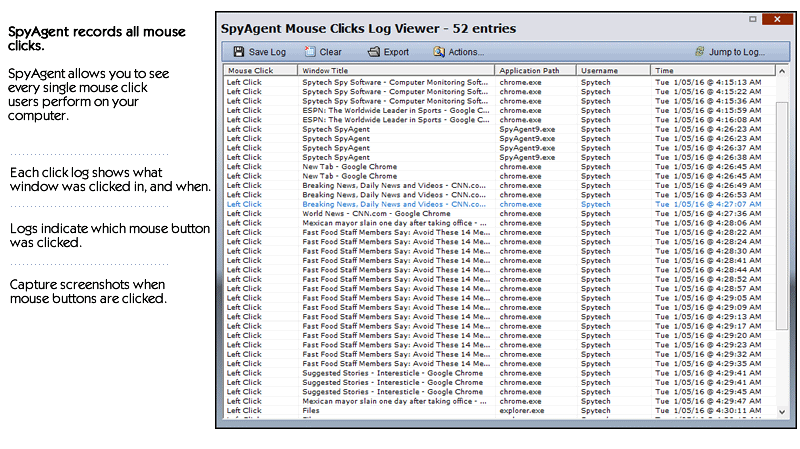Select Fast Food entry at 4:29:17 AM
Viewport: 800px width, 449px height.
pyautogui.click(x=499, y=326)
